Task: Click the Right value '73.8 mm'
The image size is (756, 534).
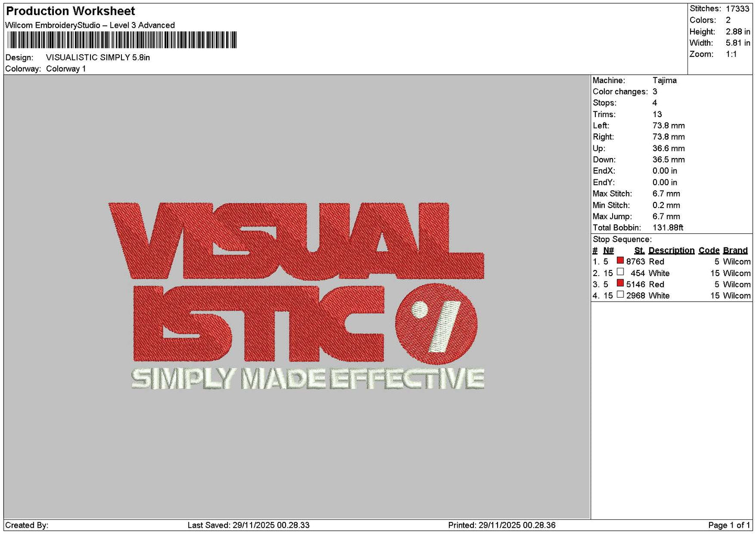Action: (669, 137)
